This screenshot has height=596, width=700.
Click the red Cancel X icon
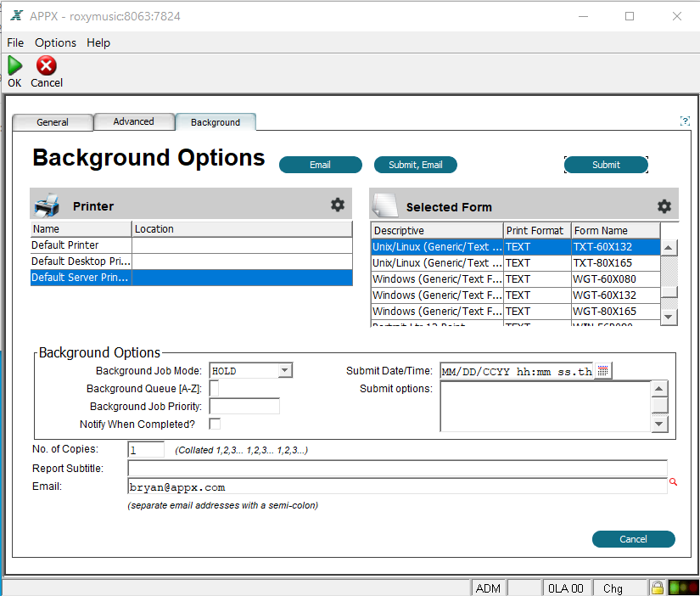tap(47, 65)
